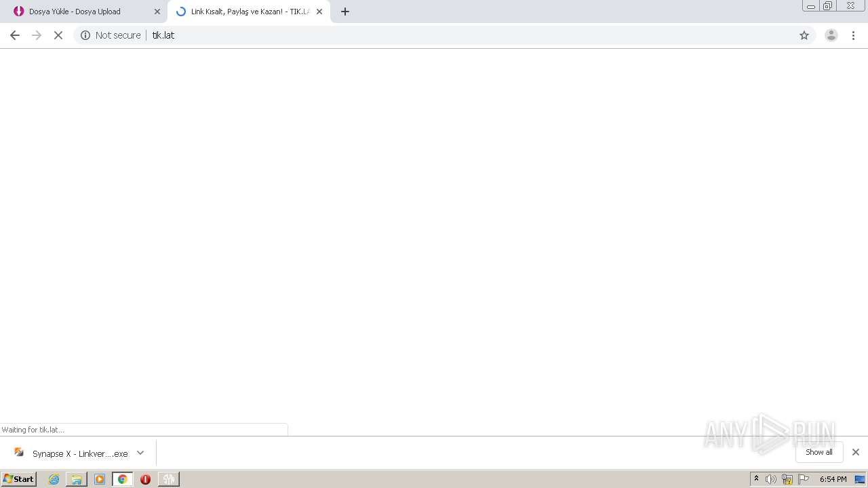Click the Chrome taskbar icon
Image resolution: width=868 pixels, height=488 pixels.
coord(122,479)
